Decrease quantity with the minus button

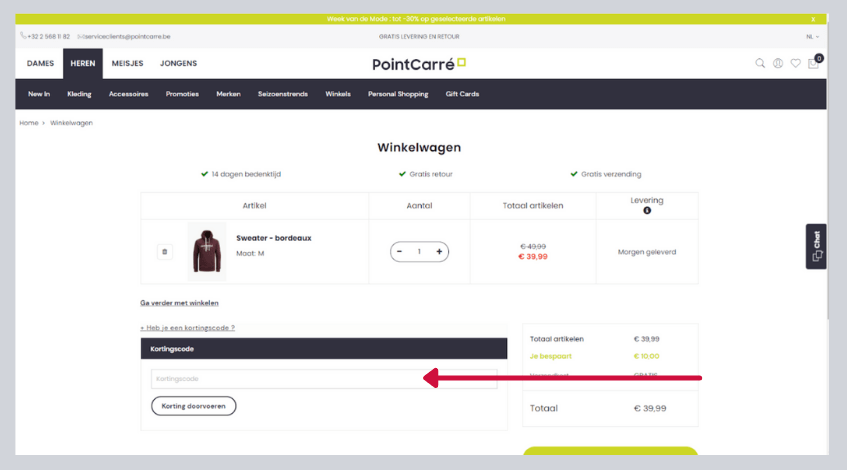point(400,252)
